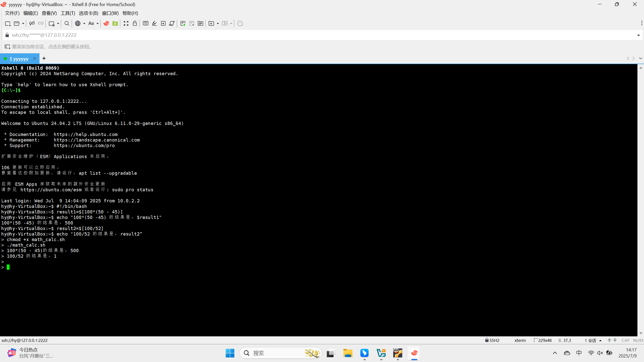Click the Disconnect toolbar icon
This screenshot has width=644, height=362.
tap(32, 23)
